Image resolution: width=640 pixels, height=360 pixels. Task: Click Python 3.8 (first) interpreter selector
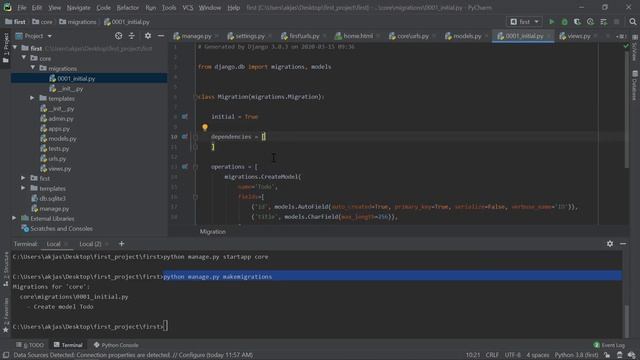[x=576, y=355]
